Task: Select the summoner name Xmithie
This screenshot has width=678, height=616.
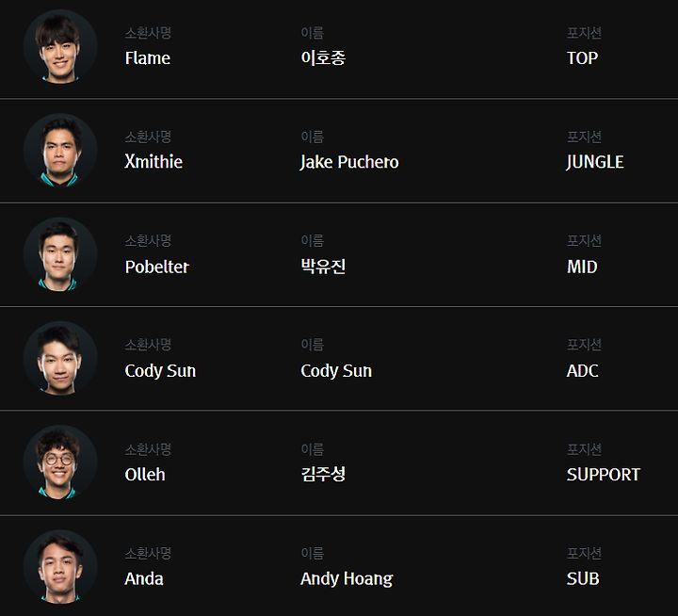Action: (153, 162)
